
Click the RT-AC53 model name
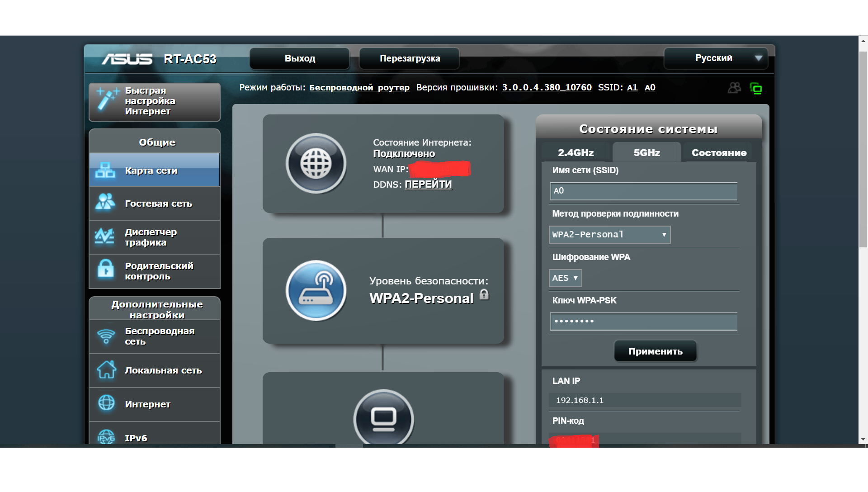click(x=190, y=59)
